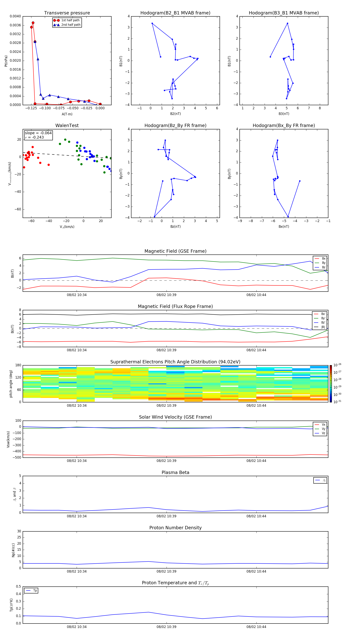Screen dimensions: 351x644
Task: Select the Tp legend in temperature panel
Action: (x=31, y=591)
